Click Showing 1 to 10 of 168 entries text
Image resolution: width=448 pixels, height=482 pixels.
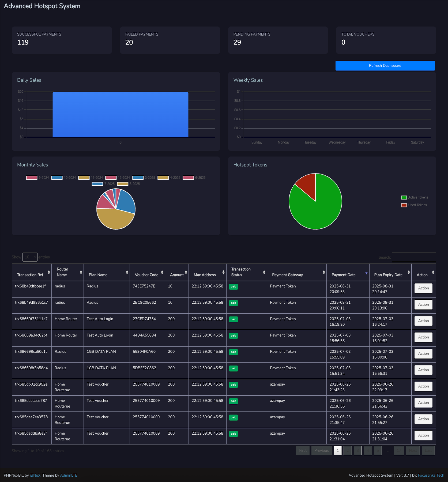point(38,451)
